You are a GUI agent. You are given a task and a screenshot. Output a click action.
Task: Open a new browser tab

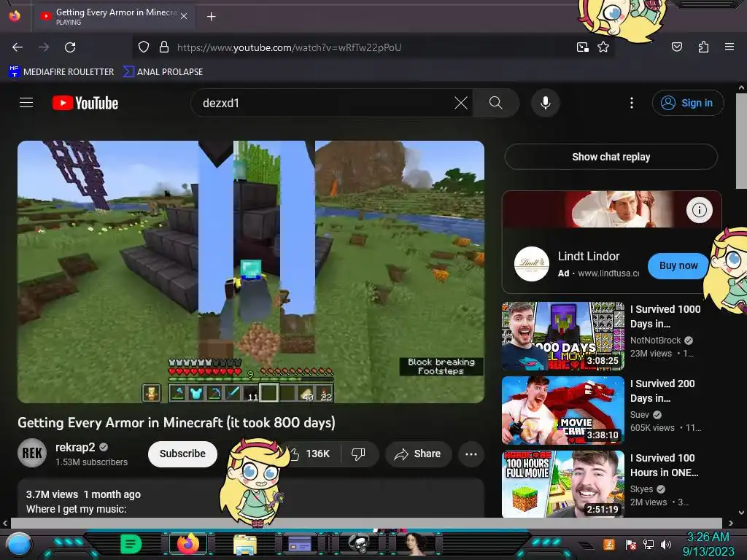coord(211,17)
